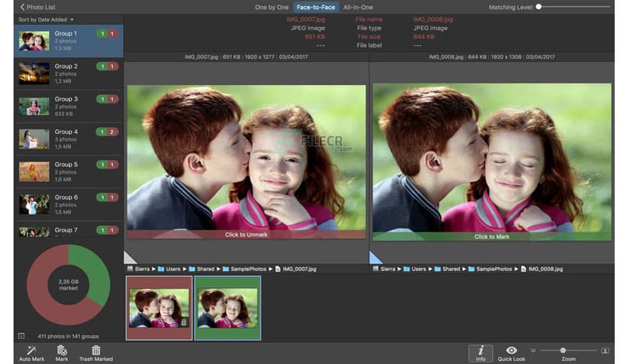Click the 'File label' row label
629x364 pixels.
369,45
